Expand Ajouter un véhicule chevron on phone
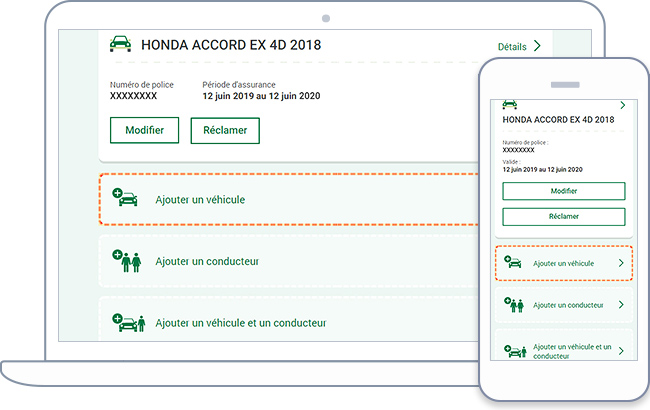Image resolution: width=650 pixels, height=410 pixels. 621,263
